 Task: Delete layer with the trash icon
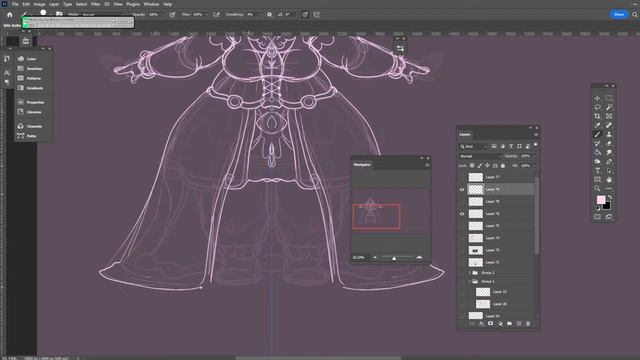click(528, 324)
